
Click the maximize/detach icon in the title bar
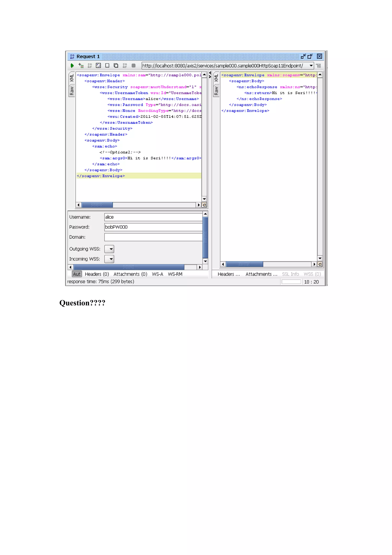310,56
